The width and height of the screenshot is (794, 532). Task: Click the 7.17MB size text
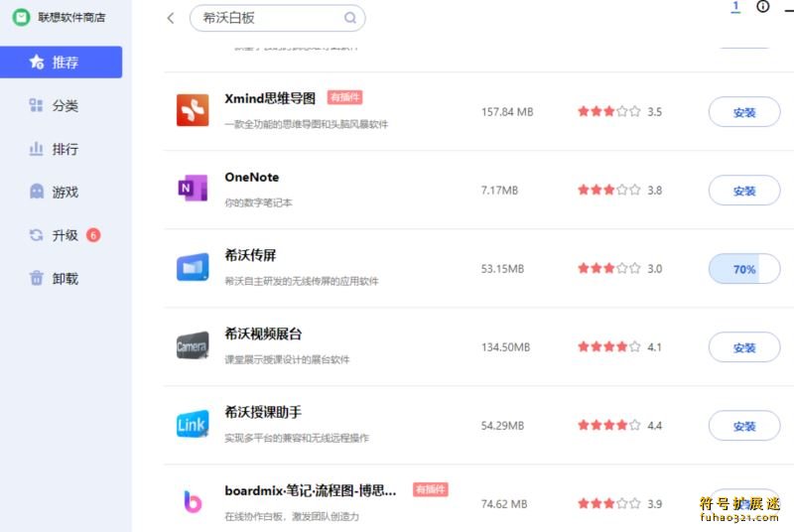click(499, 191)
